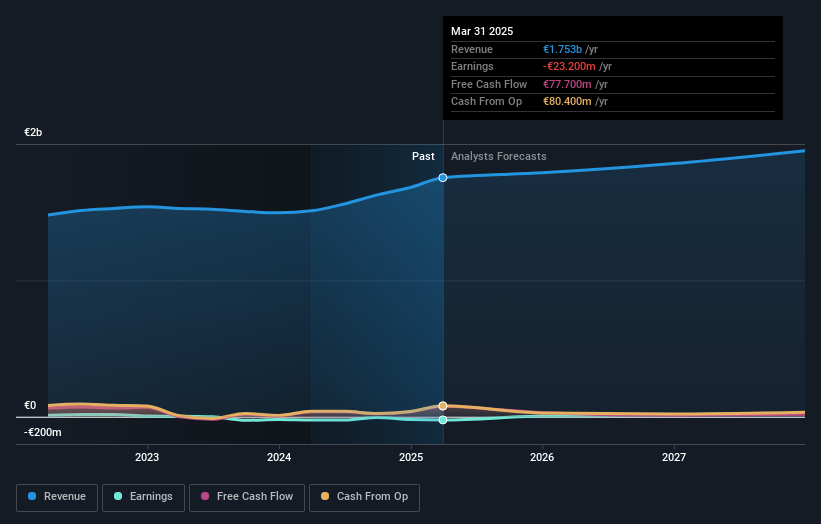The image size is (821, 524).
Task: Click the 'Cash From Op' row label in tooltip
Action: coord(486,102)
